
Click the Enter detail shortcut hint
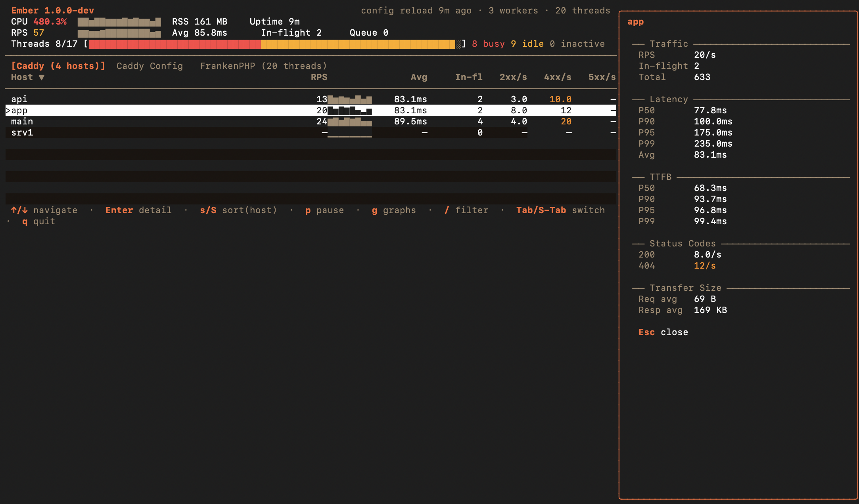click(x=138, y=210)
